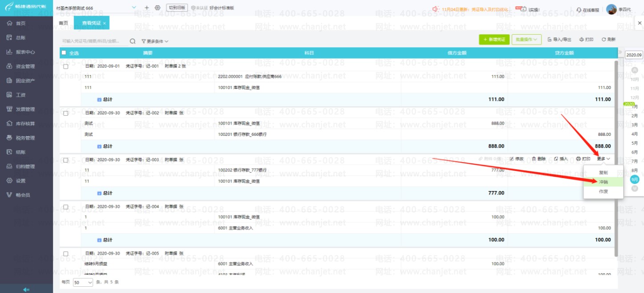Check the checkbox for voucher 记-002

(x=66, y=114)
